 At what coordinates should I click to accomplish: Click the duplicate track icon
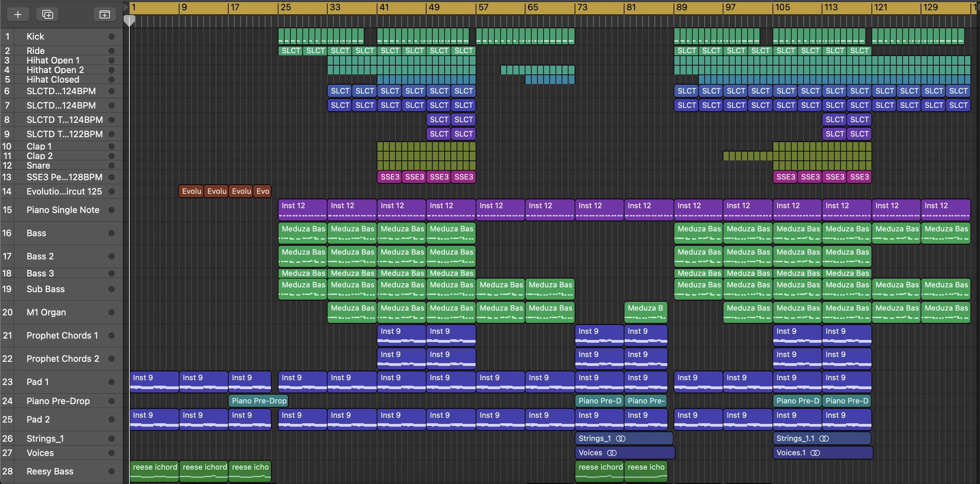(47, 14)
